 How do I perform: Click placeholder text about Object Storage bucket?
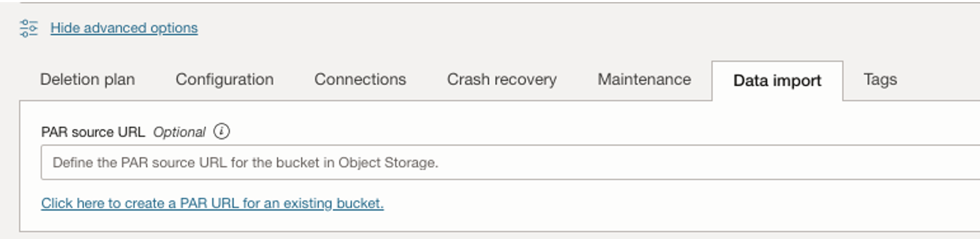(x=245, y=163)
